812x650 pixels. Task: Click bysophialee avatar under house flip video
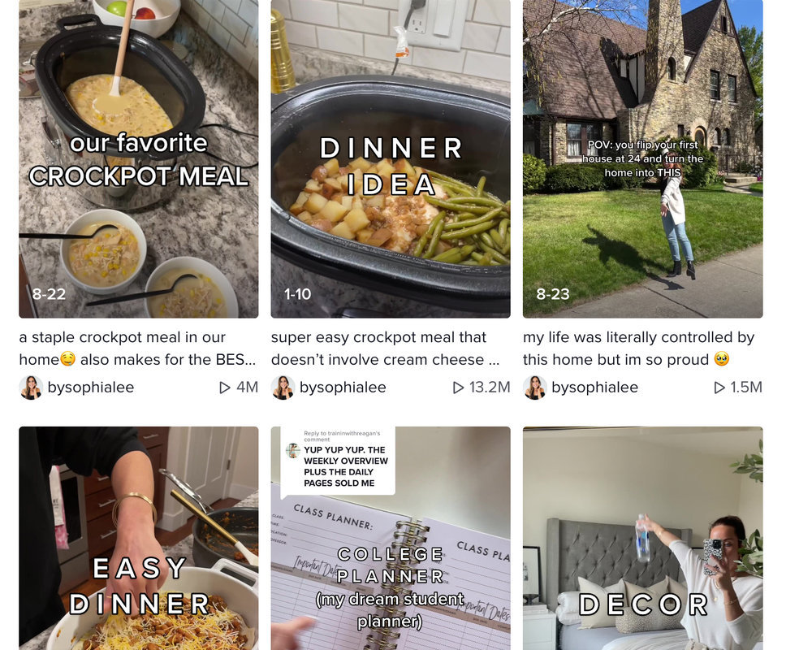(535, 388)
